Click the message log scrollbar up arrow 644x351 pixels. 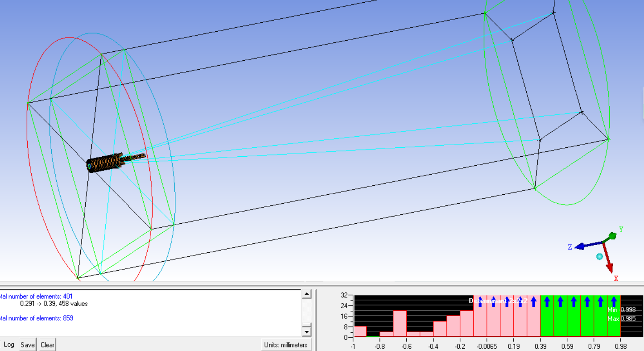(x=306, y=294)
